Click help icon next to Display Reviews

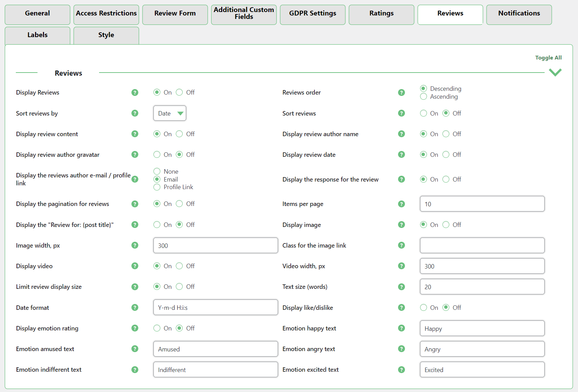tap(135, 92)
